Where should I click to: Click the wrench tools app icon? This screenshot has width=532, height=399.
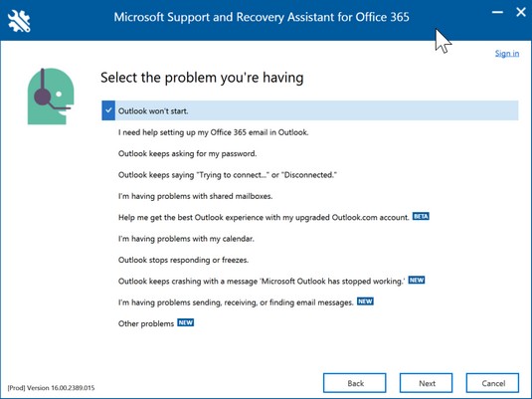point(19,21)
